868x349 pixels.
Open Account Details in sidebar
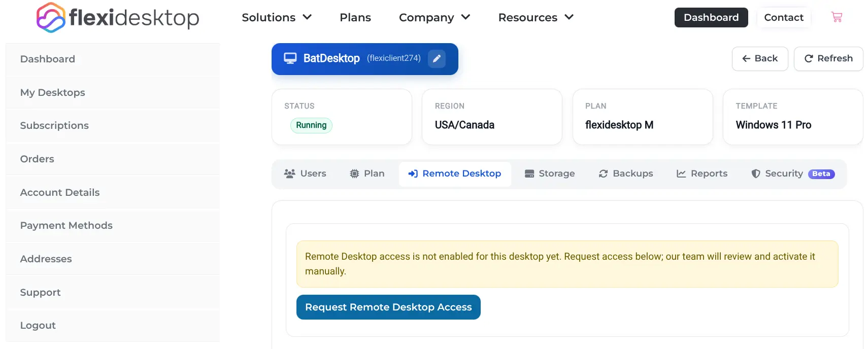pyautogui.click(x=113, y=192)
